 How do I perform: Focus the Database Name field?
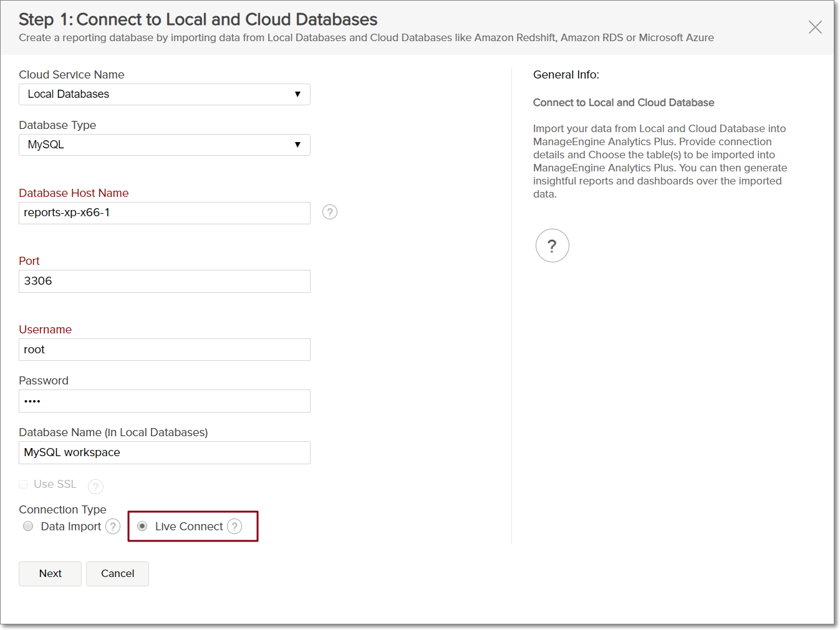click(x=165, y=452)
